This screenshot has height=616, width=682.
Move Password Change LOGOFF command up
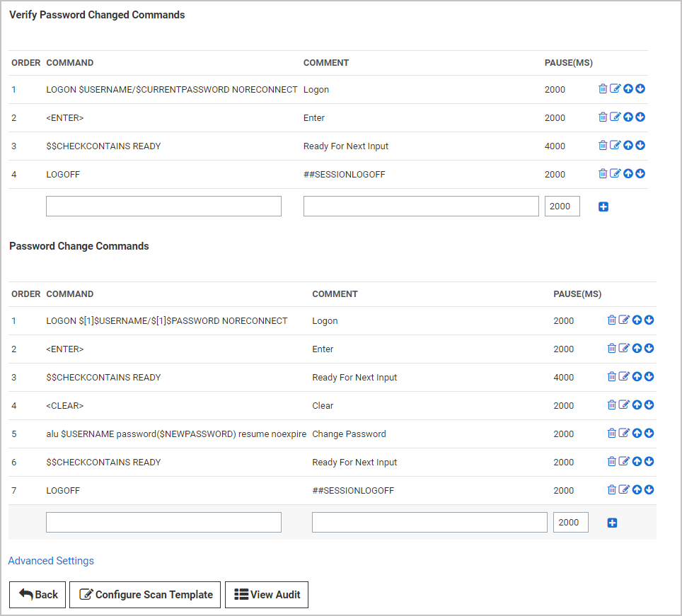637,490
